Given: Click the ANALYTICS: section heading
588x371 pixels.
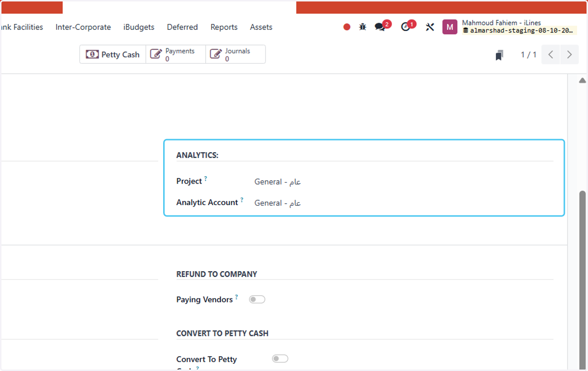Looking at the screenshot, I should tap(197, 155).
